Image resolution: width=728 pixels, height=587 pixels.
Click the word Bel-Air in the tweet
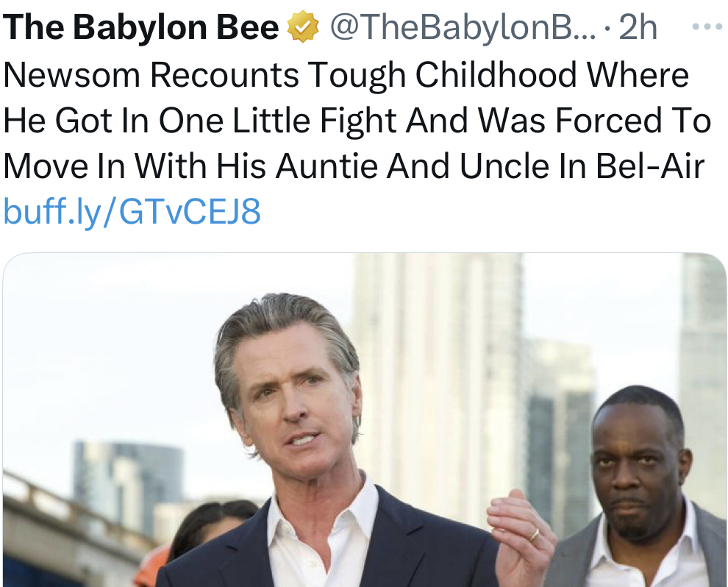pos(650,166)
